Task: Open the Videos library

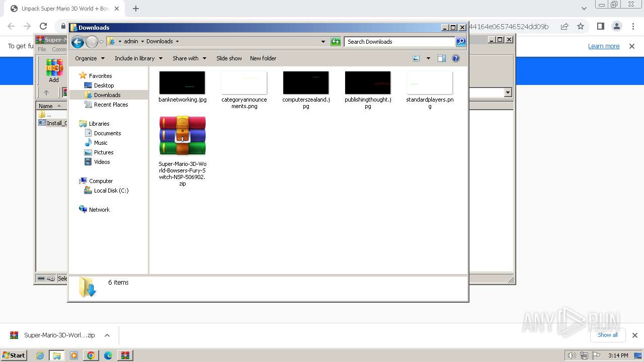Action: pyautogui.click(x=102, y=162)
